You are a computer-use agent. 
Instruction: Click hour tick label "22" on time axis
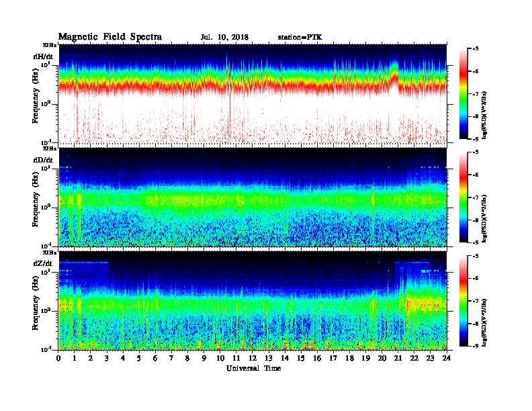[x=414, y=358]
